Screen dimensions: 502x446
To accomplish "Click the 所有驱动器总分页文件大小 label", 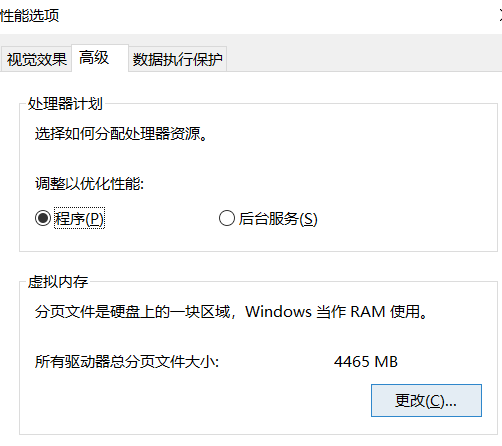I will pyautogui.click(x=127, y=362).
